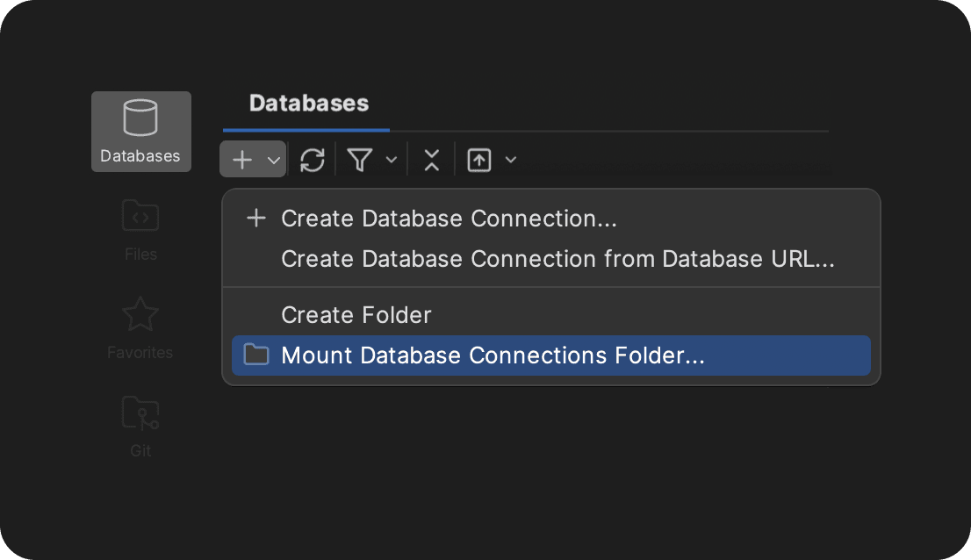Open the Git folder icon in sidebar
This screenshot has height=560, width=971.
click(140, 413)
